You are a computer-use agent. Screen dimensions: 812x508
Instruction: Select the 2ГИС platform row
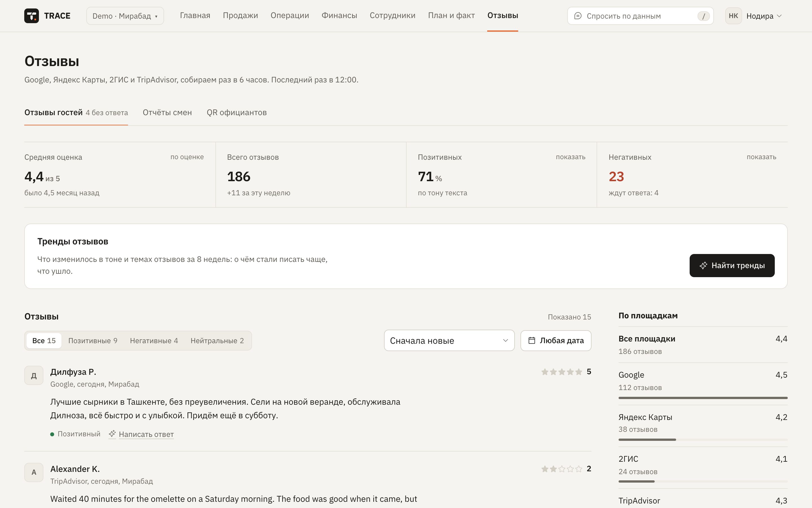(x=703, y=468)
